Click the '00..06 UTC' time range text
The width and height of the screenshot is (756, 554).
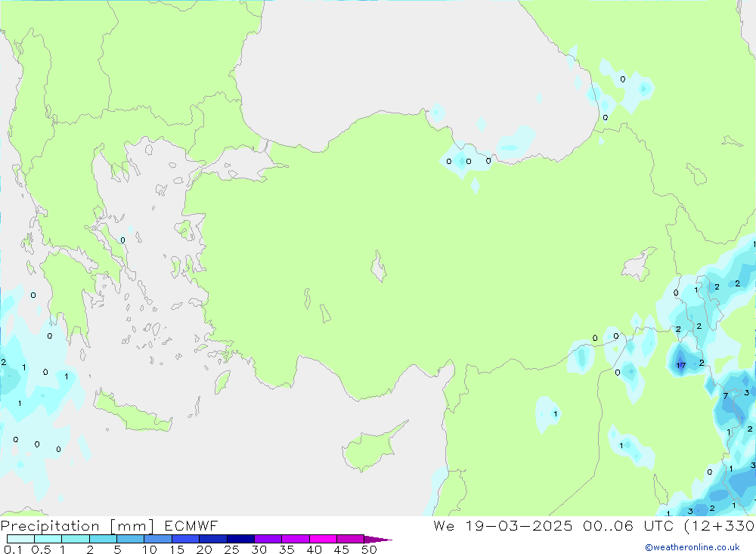coord(627,525)
